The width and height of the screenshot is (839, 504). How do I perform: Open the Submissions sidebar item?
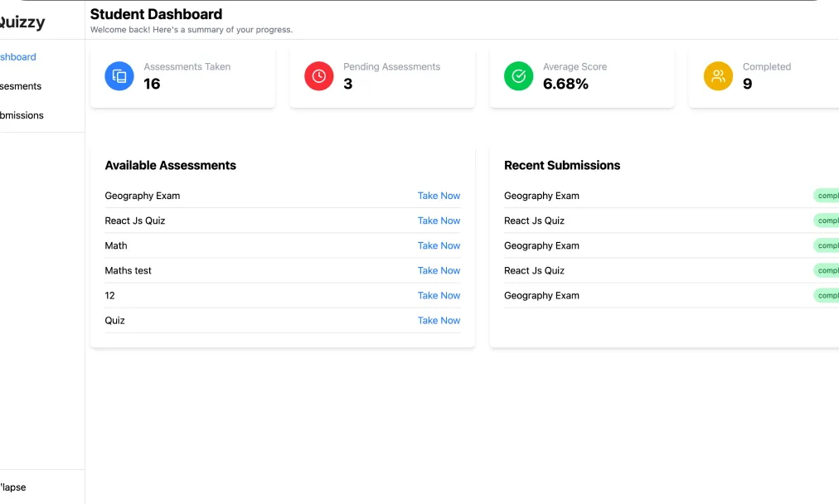click(x=22, y=115)
